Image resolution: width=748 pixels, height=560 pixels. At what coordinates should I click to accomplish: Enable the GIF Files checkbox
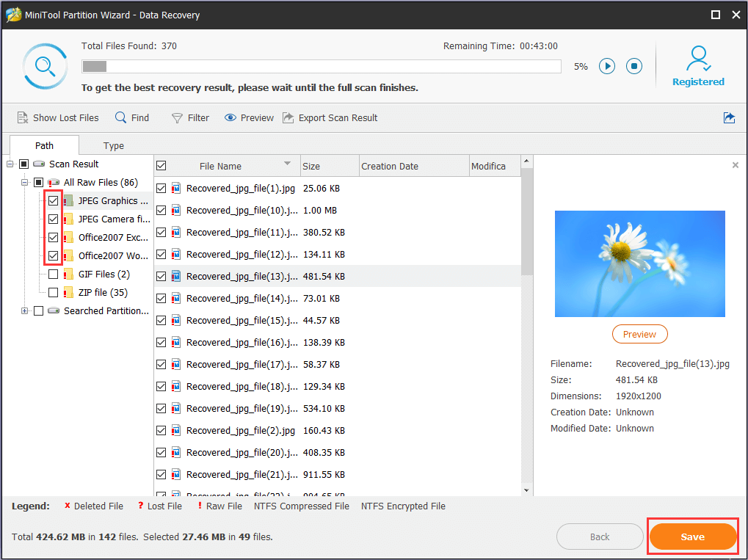[53, 274]
